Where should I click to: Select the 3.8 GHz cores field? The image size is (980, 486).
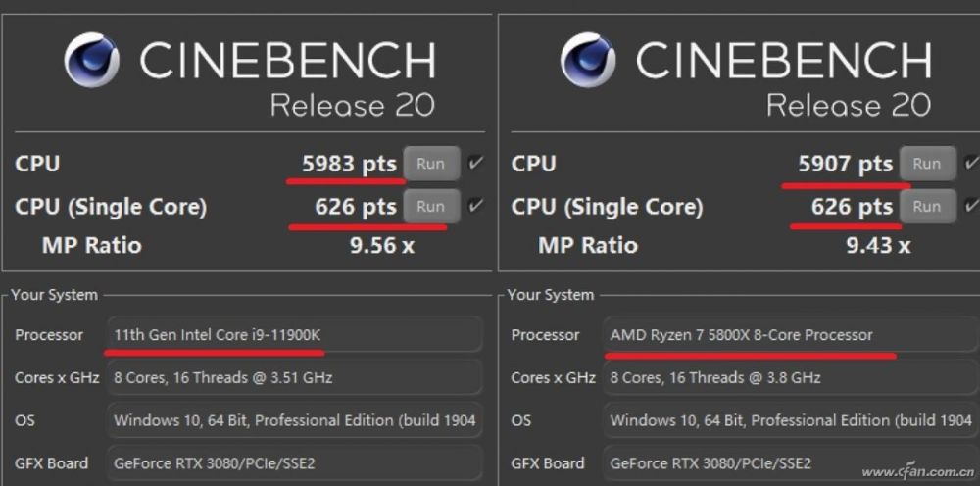[790, 377]
